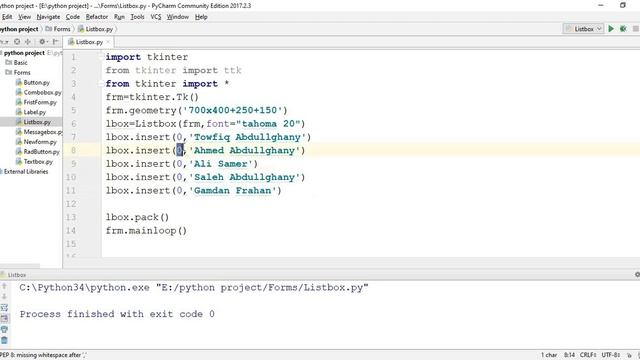Viewport: 640px width, 360px height.
Task: Toggle scroll to end in Run console
Action: [x=4, y=318]
